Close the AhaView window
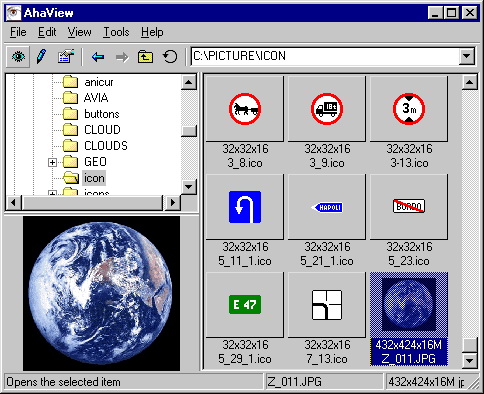The height and width of the screenshot is (394, 484). [470, 13]
